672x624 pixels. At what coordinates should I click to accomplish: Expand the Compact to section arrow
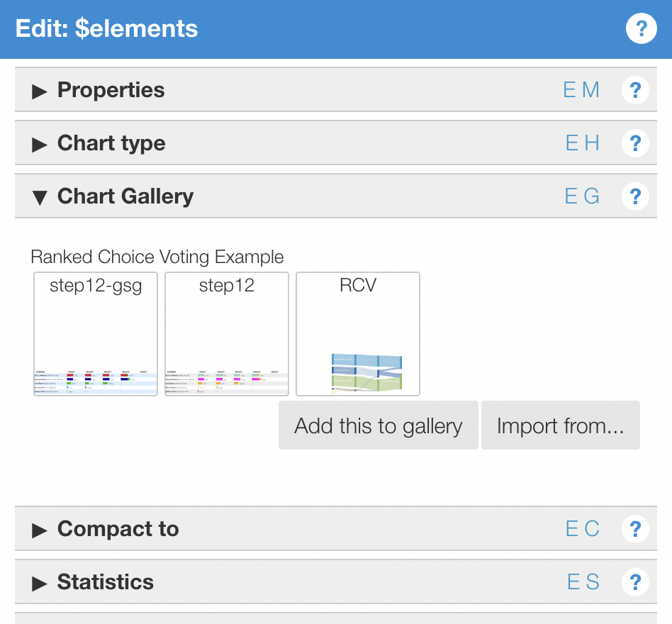40,530
